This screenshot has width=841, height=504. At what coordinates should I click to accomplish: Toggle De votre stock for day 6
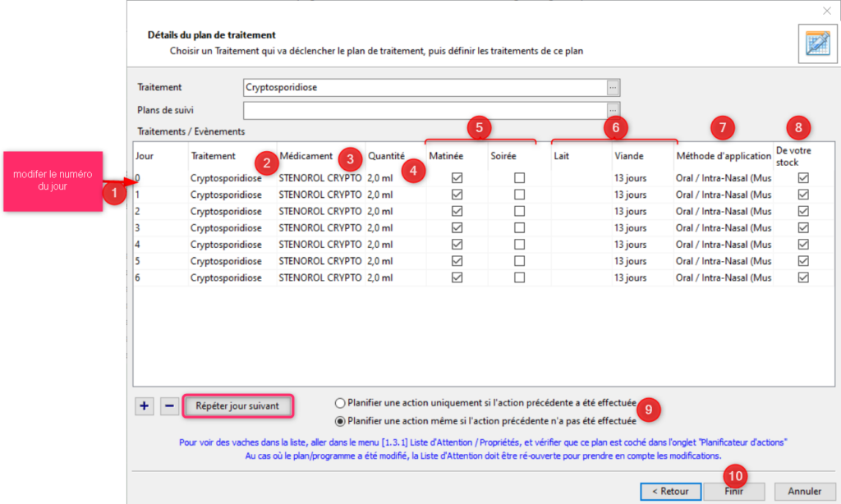pyautogui.click(x=803, y=277)
